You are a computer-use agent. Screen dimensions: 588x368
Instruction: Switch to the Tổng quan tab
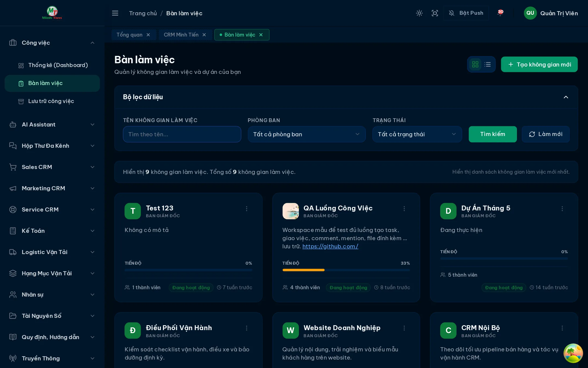[130, 35]
